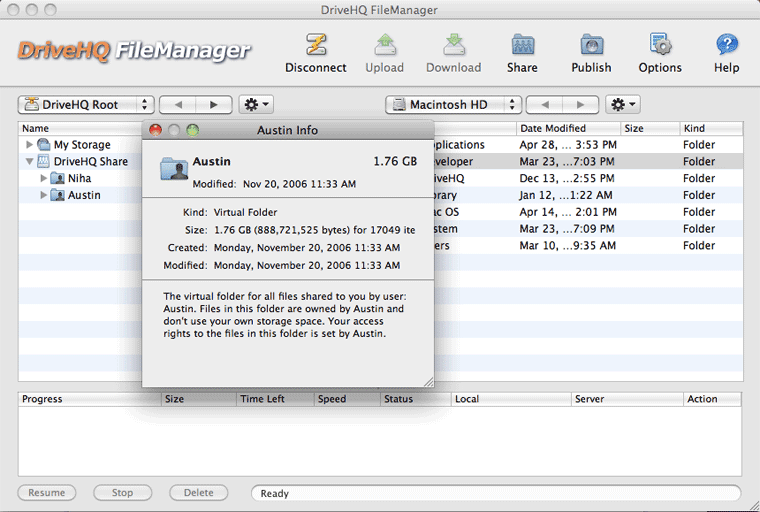Sort local pane by Kind column

point(711,128)
